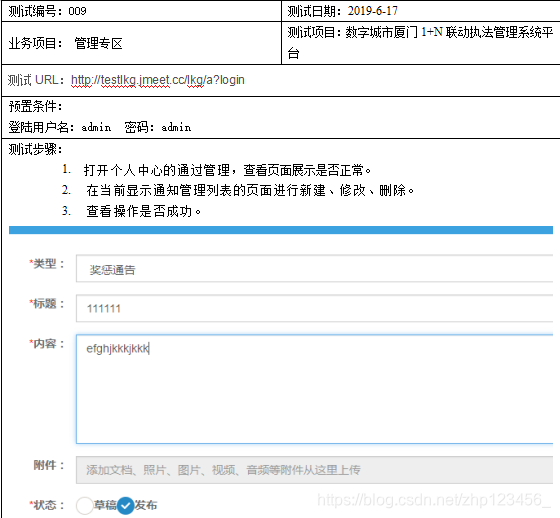560x518 pixels.
Task: Click the *内容 label
Action: pos(47,344)
